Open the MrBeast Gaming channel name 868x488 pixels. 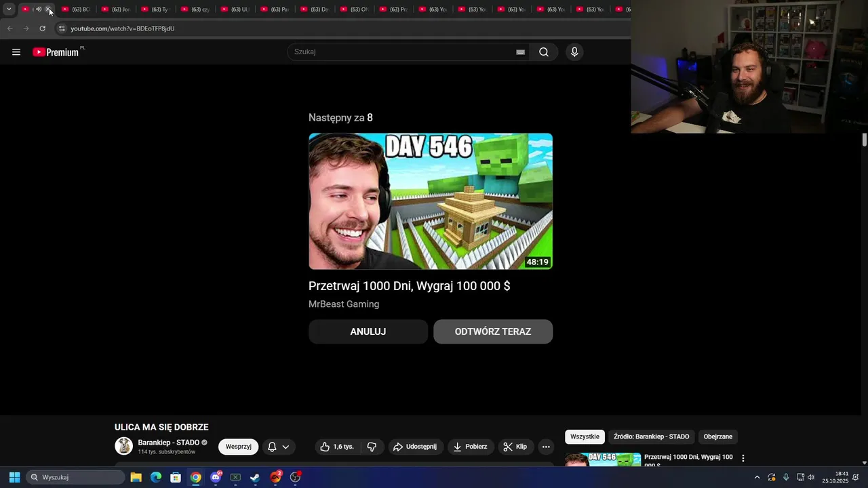[x=344, y=304]
